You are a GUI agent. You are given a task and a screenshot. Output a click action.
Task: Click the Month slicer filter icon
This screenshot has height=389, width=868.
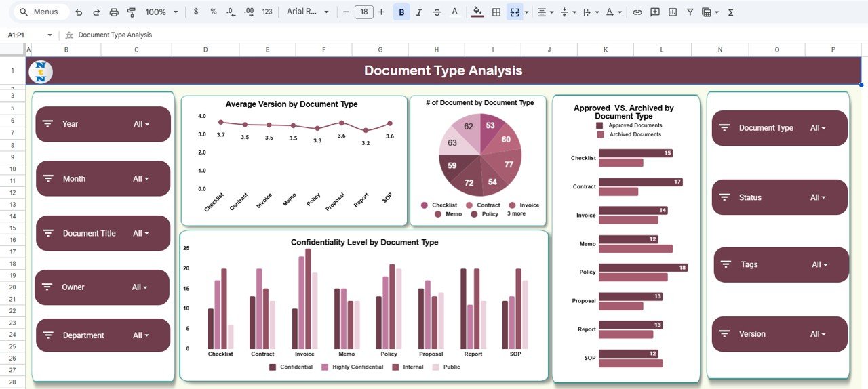[47, 179]
